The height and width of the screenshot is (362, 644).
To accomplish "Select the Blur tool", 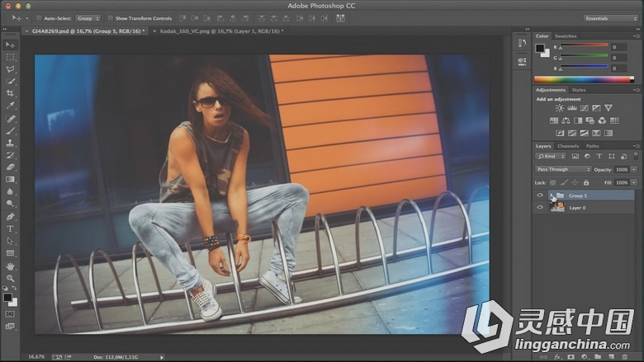I will pos(10,191).
